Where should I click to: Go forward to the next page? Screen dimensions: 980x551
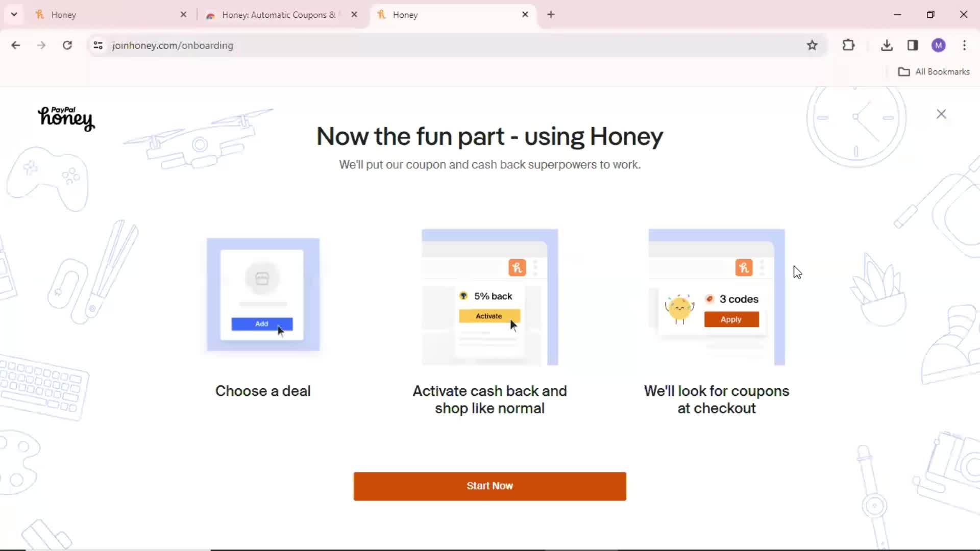[41, 45]
